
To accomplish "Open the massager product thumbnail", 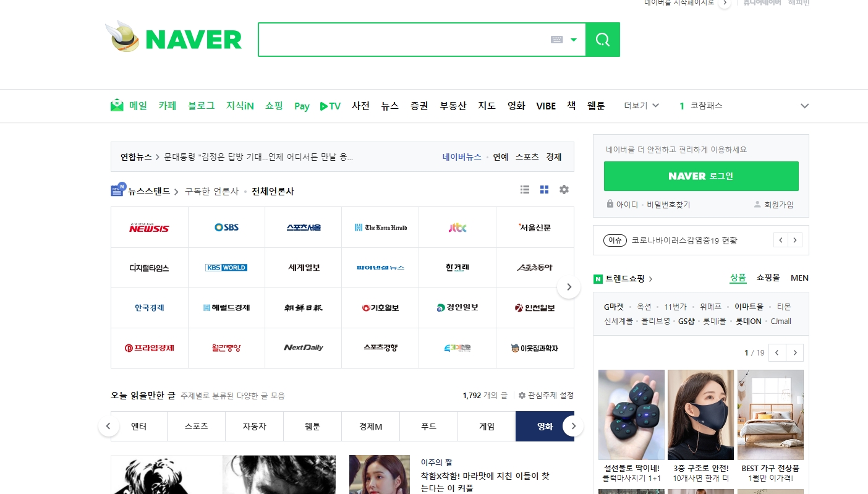I will coord(631,415).
